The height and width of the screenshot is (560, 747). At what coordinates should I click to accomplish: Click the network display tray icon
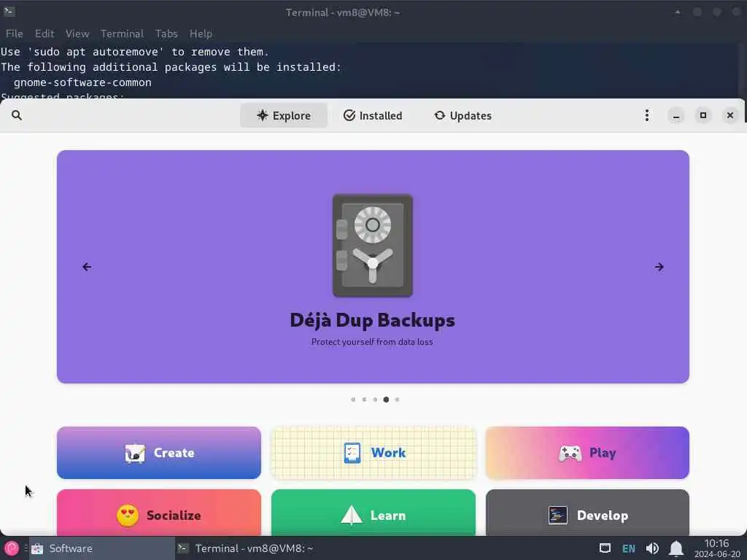click(605, 548)
